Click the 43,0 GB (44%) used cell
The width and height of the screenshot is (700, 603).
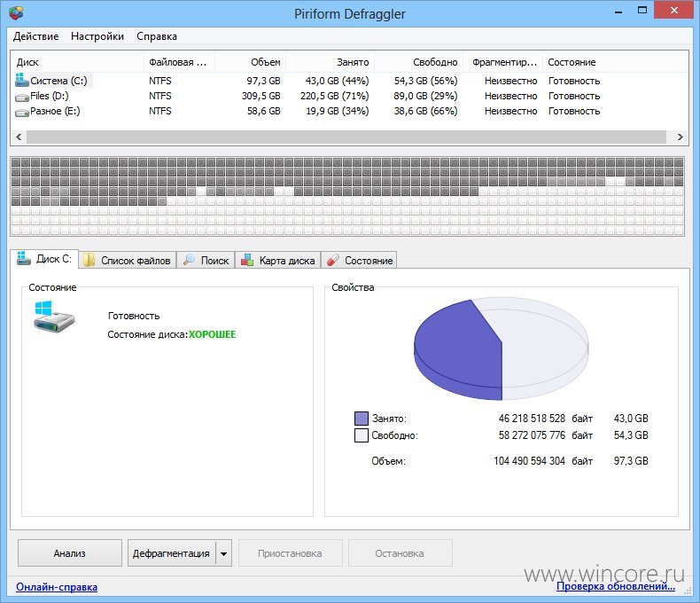click(337, 81)
